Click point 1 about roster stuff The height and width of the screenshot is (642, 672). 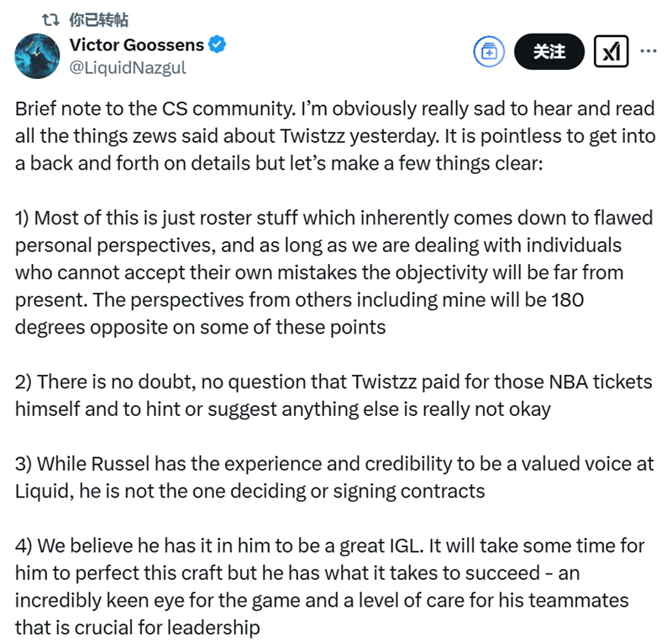328,272
